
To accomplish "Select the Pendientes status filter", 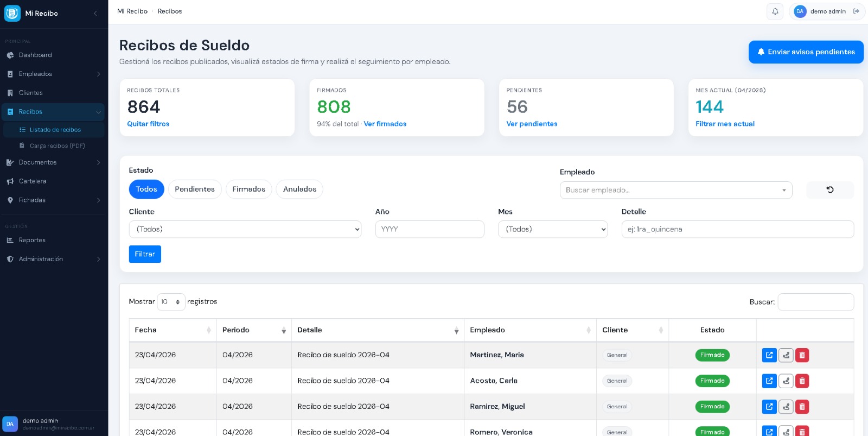I will click(x=194, y=189).
